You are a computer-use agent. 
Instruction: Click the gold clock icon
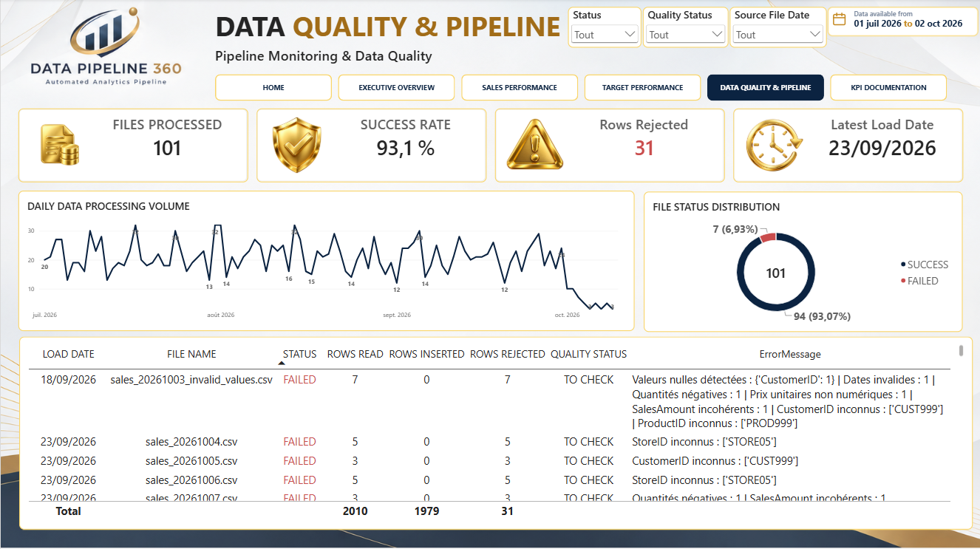tap(774, 145)
